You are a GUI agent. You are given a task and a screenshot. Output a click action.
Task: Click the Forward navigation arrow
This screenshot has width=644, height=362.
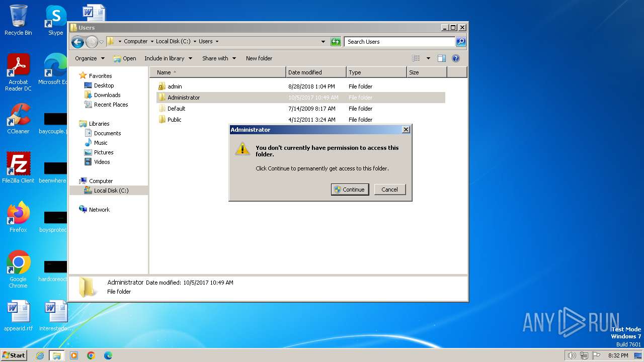pyautogui.click(x=92, y=42)
